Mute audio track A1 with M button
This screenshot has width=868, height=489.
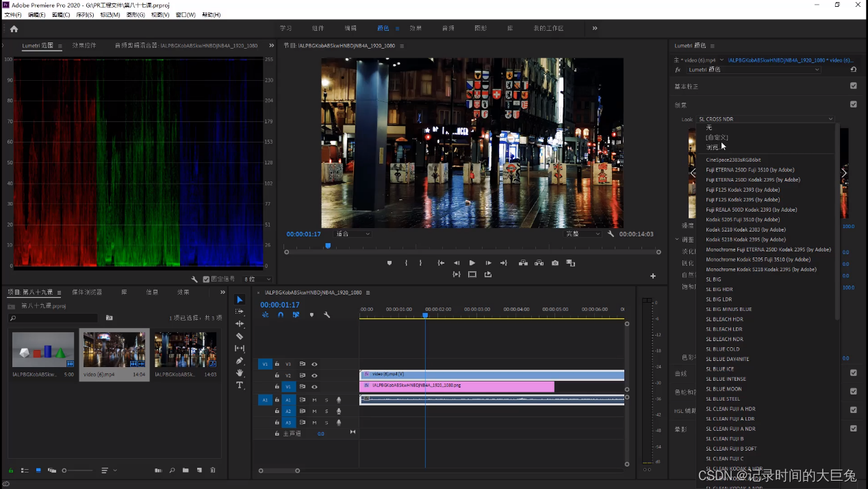[x=314, y=400]
